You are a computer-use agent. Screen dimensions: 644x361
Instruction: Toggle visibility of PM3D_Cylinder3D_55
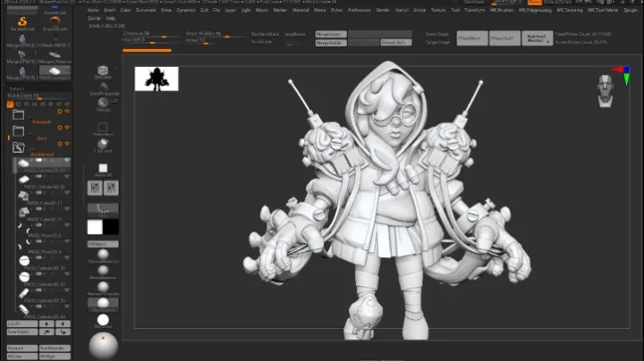(67, 257)
